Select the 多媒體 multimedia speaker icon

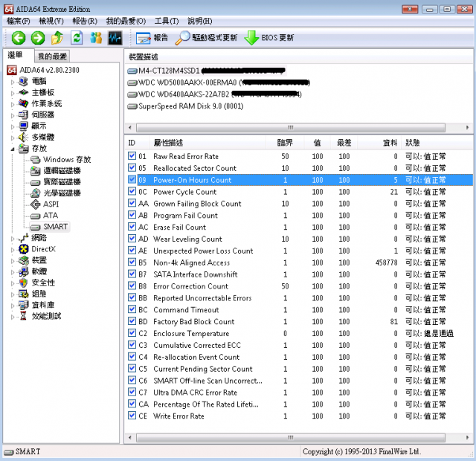pos(23,137)
